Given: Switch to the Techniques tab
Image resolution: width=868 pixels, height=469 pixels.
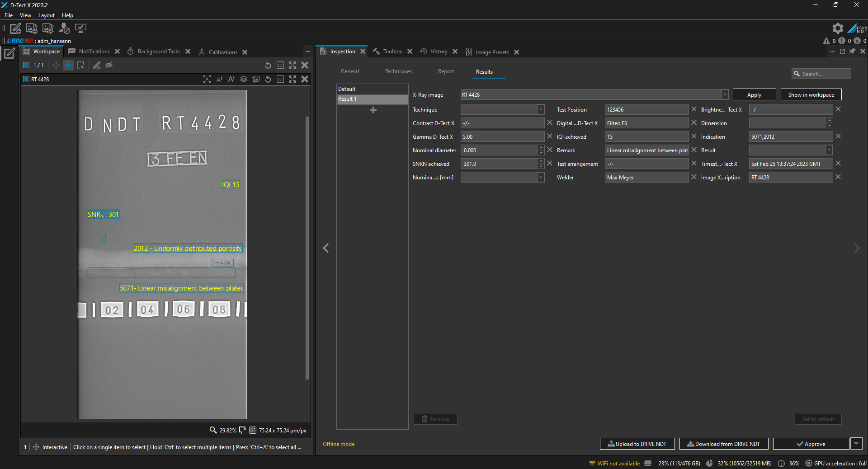Looking at the screenshot, I should pyautogui.click(x=398, y=71).
